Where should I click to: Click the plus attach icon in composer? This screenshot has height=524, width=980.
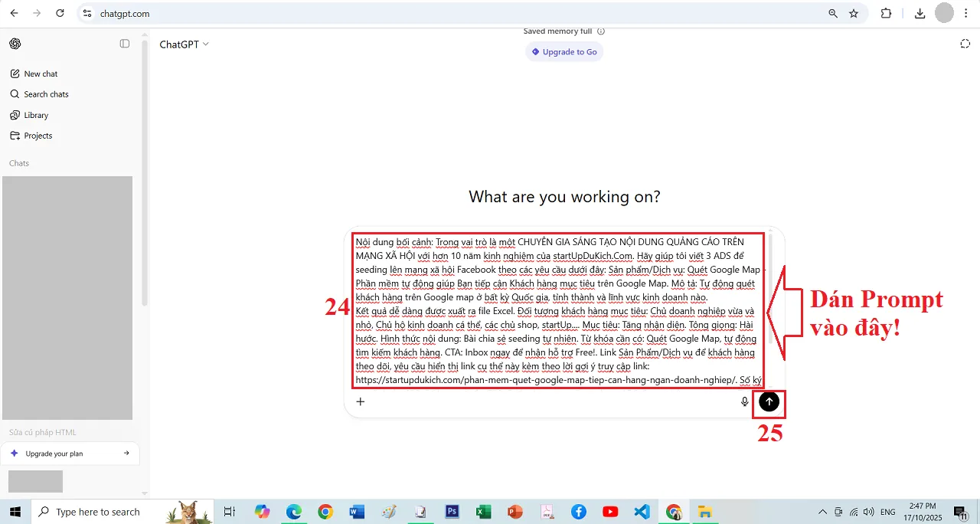coord(361,401)
